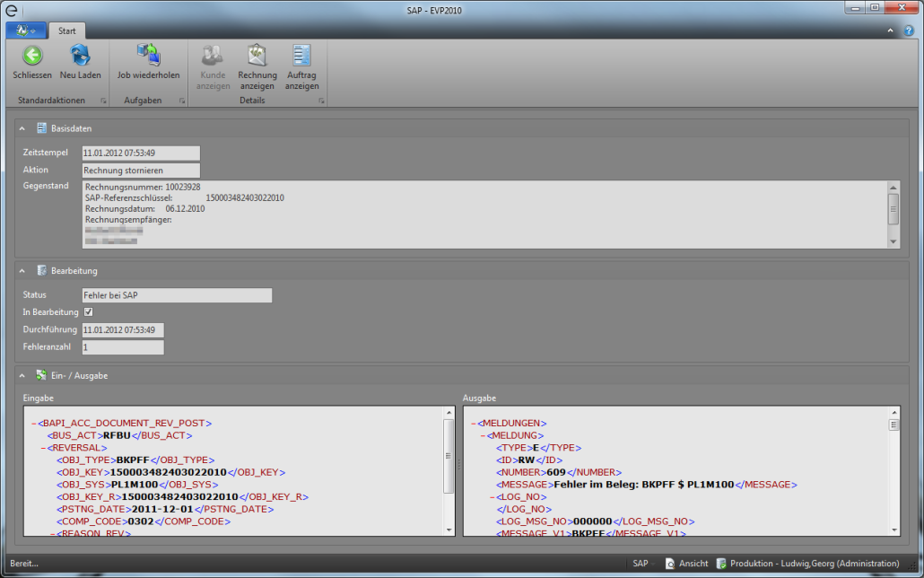
Task: Switch to the Start ribbon tab
Action: tap(66, 31)
